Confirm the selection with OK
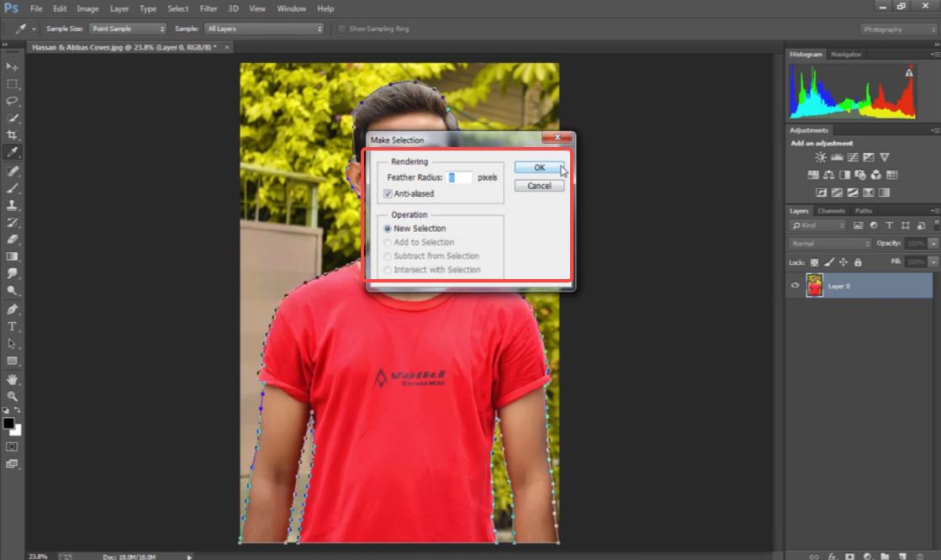The height and width of the screenshot is (560, 941). pyautogui.click(x=537, y=167)
